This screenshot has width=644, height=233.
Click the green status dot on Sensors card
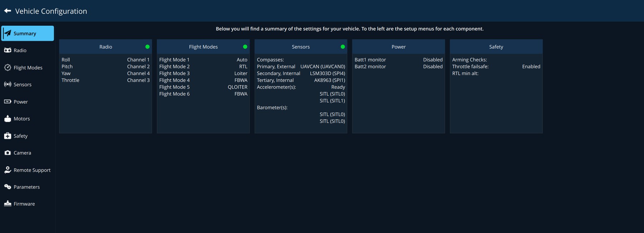tap(343, 47)
